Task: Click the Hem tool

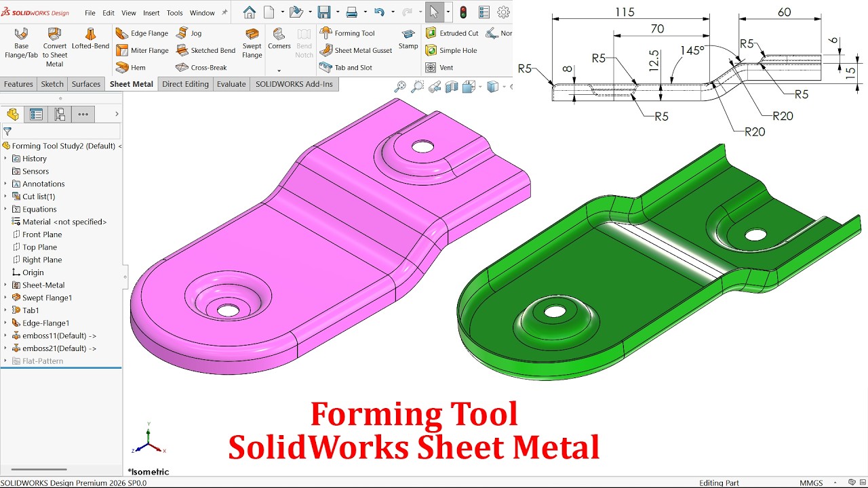Action: coord(131,67)
